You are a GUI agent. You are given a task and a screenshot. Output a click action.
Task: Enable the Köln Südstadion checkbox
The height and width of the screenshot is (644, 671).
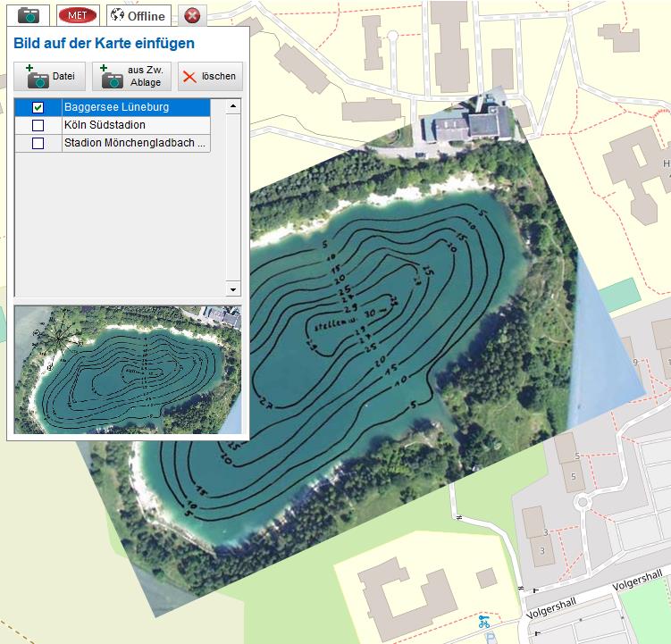point(38,125)
